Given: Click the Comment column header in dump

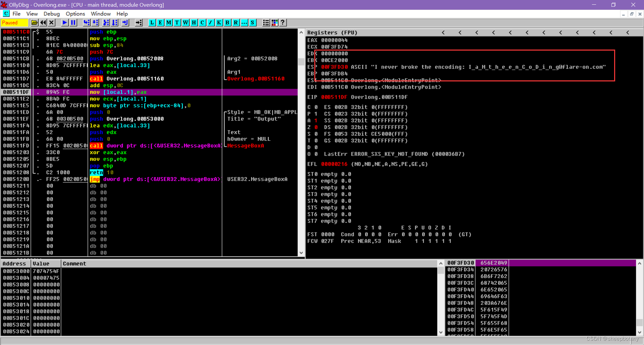Looking at the screenshot, I should coord(249,264).
